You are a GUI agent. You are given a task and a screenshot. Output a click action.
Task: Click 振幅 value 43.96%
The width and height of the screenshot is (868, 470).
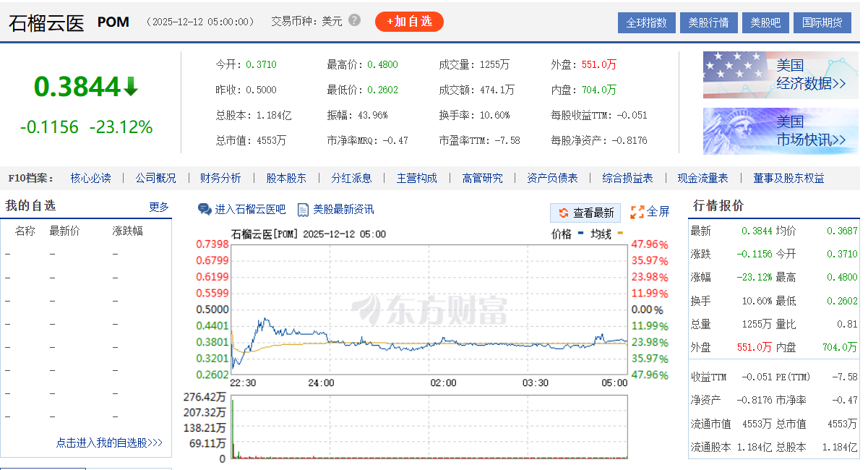pyautogui.click(x=371, y=115)
